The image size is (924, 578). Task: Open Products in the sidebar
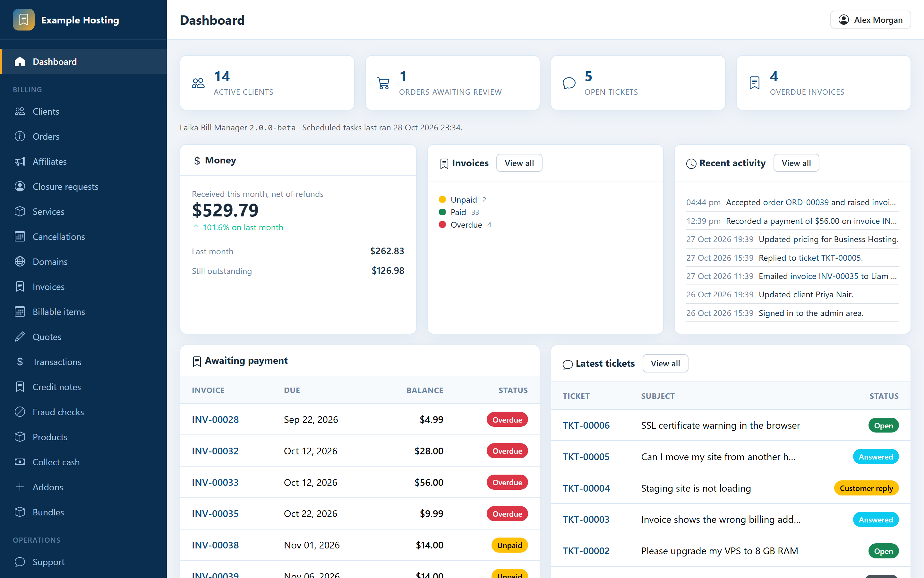click(83, 437)
